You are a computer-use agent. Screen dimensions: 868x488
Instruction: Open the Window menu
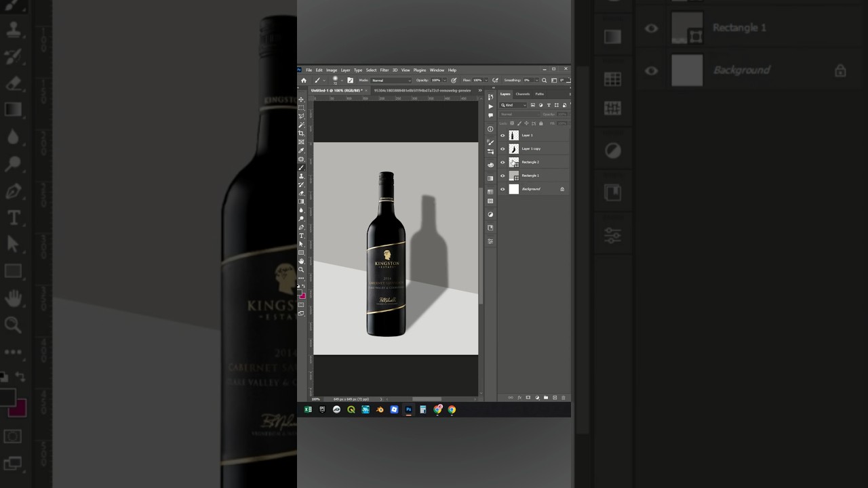tap(437, 70)
